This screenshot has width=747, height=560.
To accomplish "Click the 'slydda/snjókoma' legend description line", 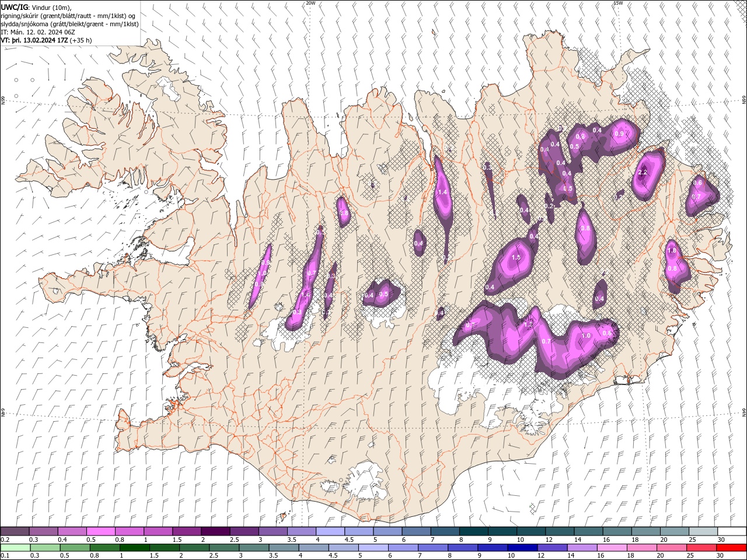I will click(69, 24).
